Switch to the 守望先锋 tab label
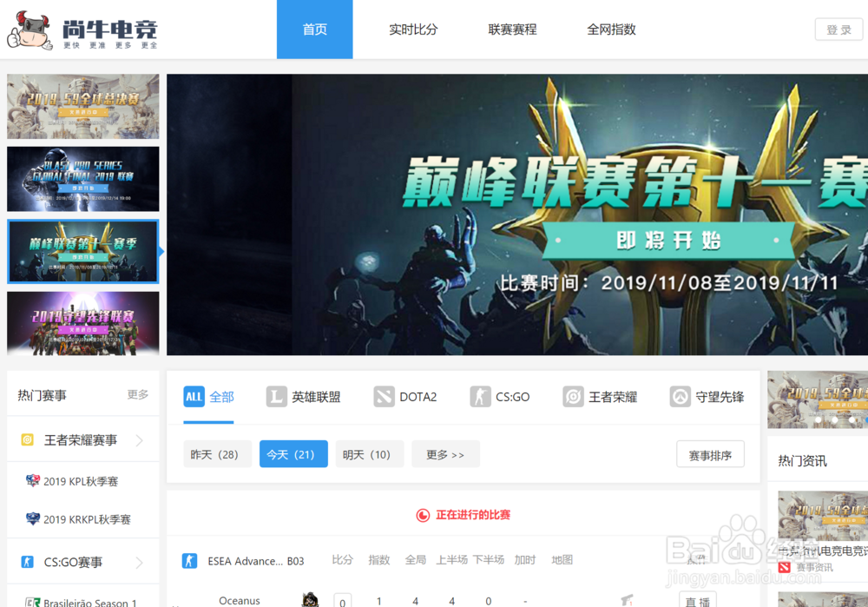The height and width of the screenshot is (607, 868). coord(720,397)
